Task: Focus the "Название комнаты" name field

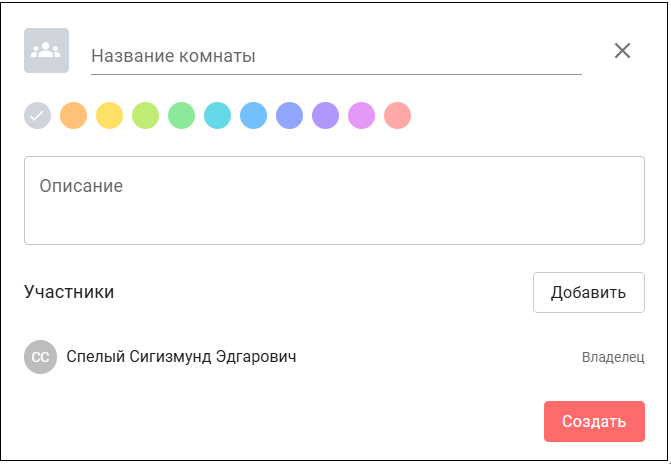Action: coord(336,56)
